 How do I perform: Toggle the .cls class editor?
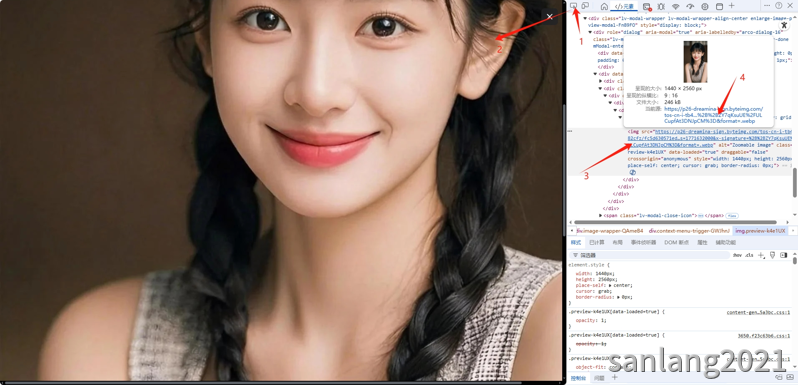pyautogui.click(x=749, y=255)
